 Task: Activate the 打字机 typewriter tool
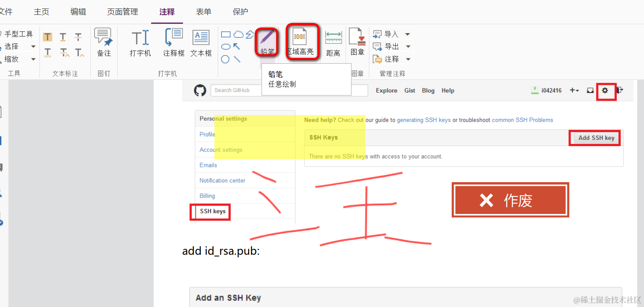click(x=140, y=42)
